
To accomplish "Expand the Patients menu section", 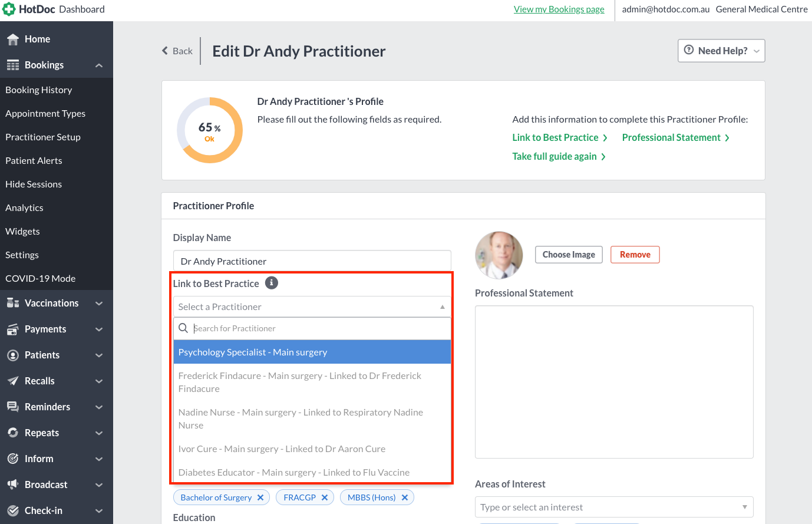I will pyautogui.click(x=99, y=355).
